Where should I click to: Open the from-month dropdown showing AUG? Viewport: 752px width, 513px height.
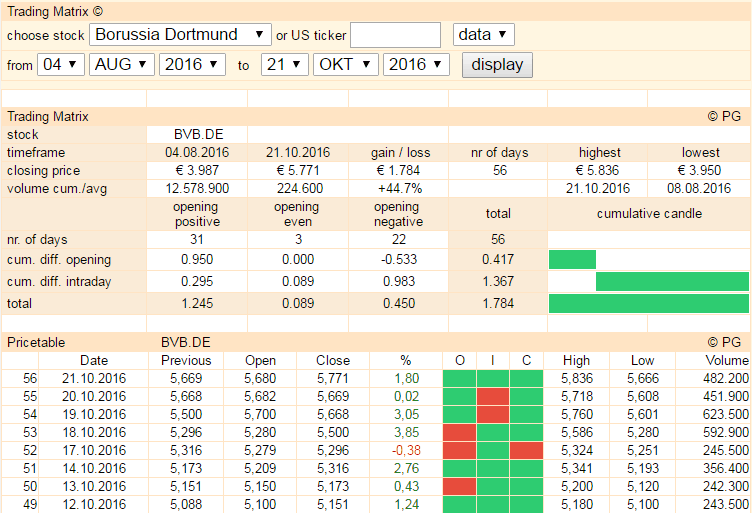click(122, 64)
